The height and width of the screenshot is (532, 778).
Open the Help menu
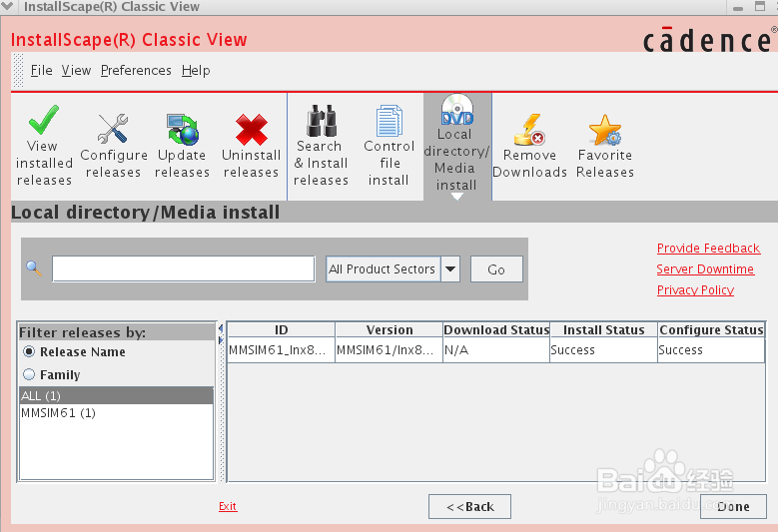(x=196, y=71)
